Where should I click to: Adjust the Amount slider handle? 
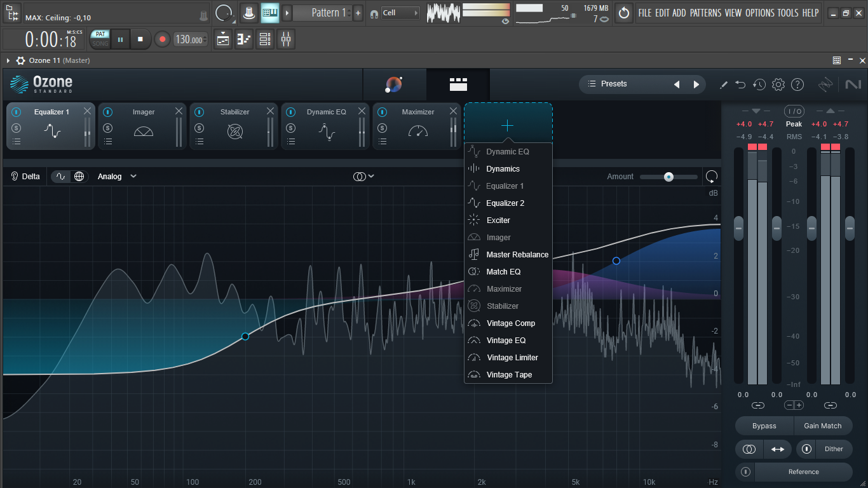pyautogui.click(x=668, y=177)
